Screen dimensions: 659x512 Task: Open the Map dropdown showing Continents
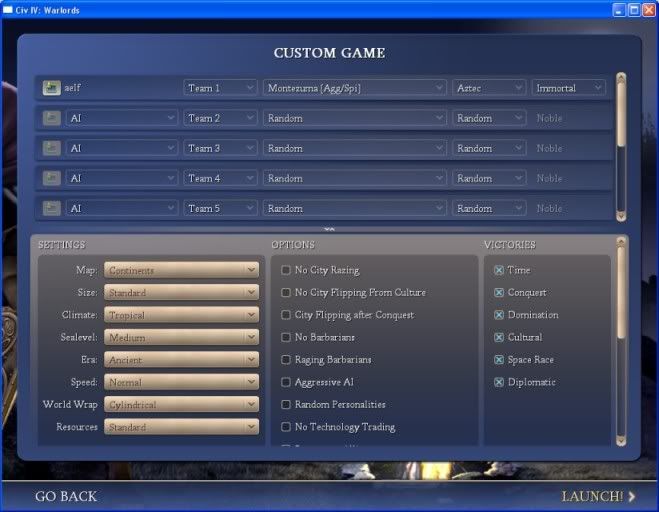point(182,270)
